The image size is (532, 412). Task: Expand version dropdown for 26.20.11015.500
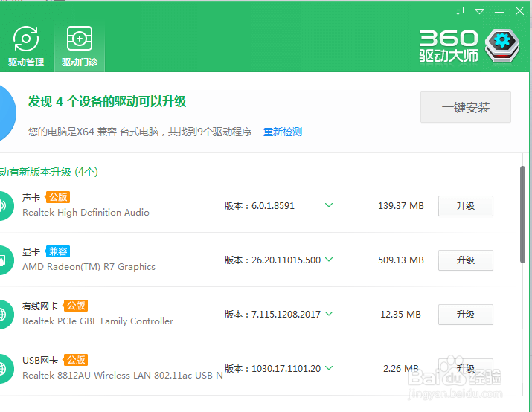click(x=328, y=260)
